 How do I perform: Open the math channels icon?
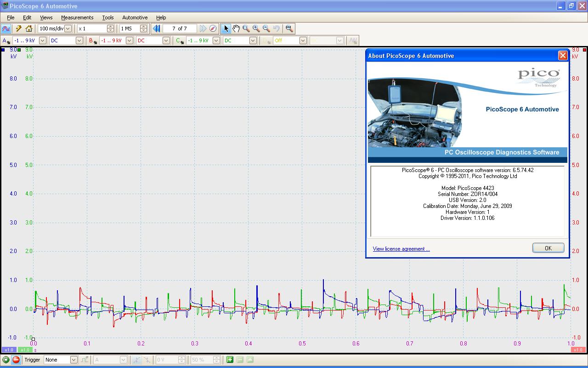353,40
